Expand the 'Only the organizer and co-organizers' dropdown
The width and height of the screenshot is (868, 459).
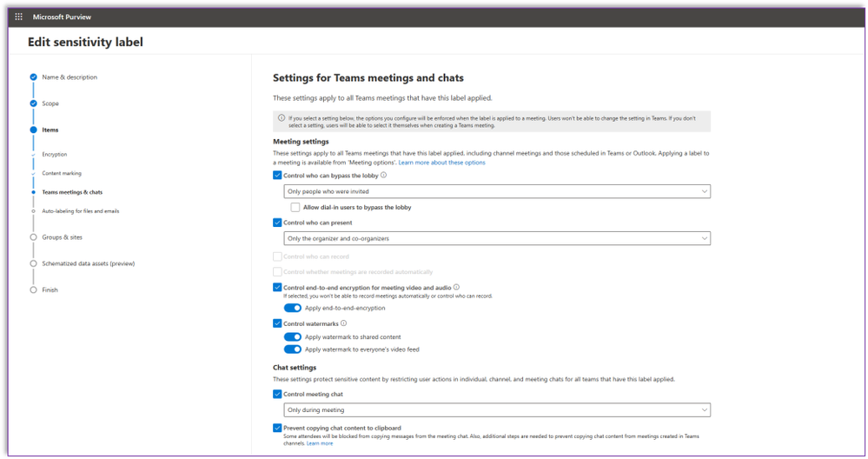[x=496, y=238]
